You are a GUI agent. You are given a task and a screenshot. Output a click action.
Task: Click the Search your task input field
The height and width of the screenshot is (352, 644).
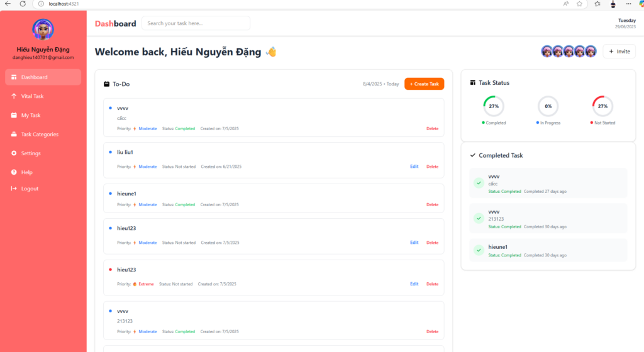click(x=196, y=23)
